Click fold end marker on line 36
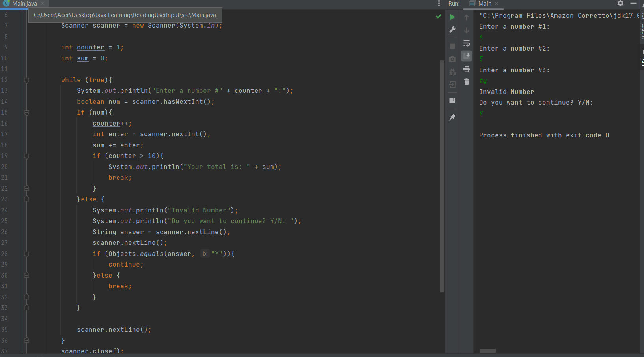This screenshot has height=357, width=644. (x=27, y=340)
